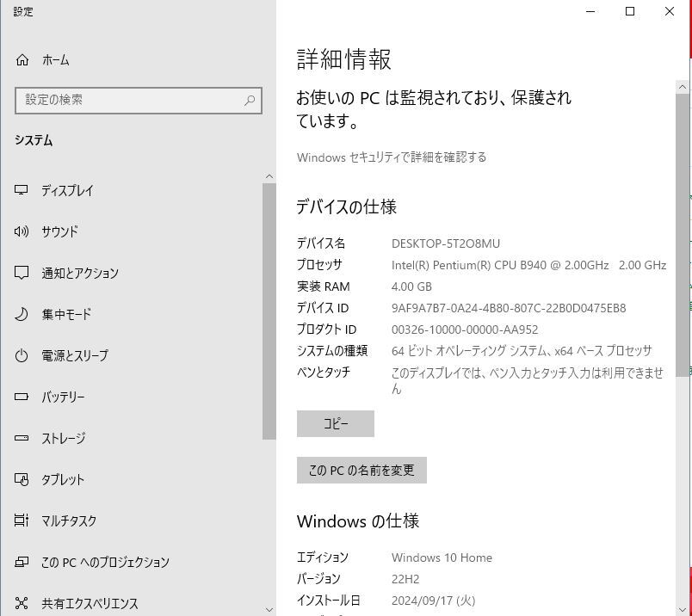Click installed RAM value 4.00 GB

click(x=411, y=286)
